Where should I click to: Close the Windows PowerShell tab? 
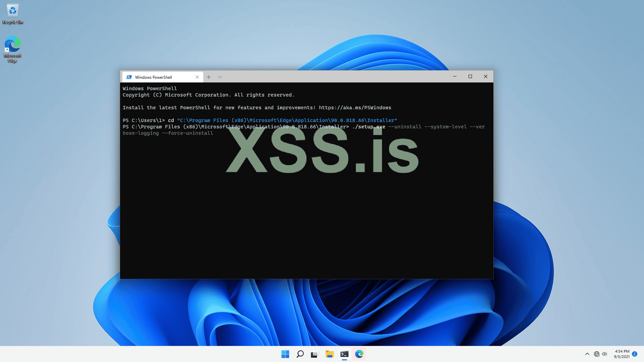click(197, 77)
